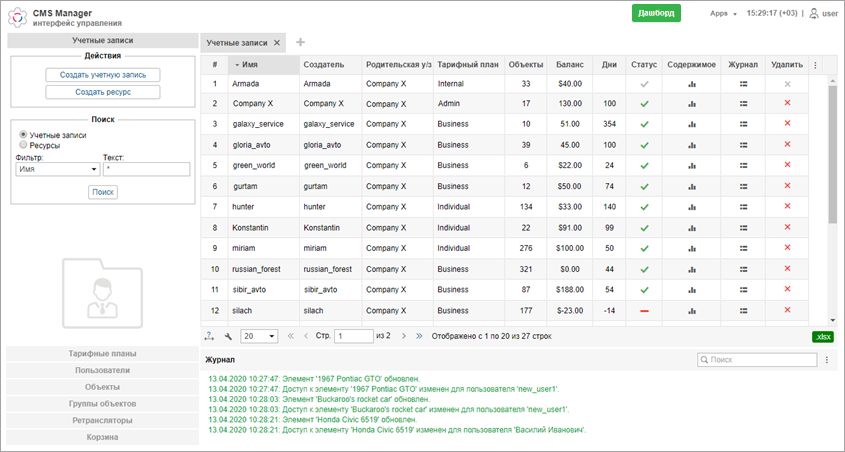
Task: Click Создать учетную запись button
Action: 102,75
